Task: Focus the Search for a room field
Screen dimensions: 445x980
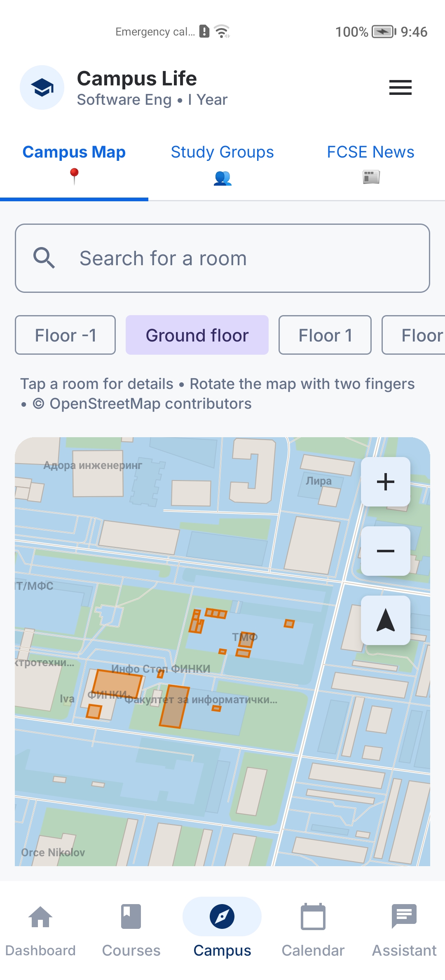Action: (222, 258)
